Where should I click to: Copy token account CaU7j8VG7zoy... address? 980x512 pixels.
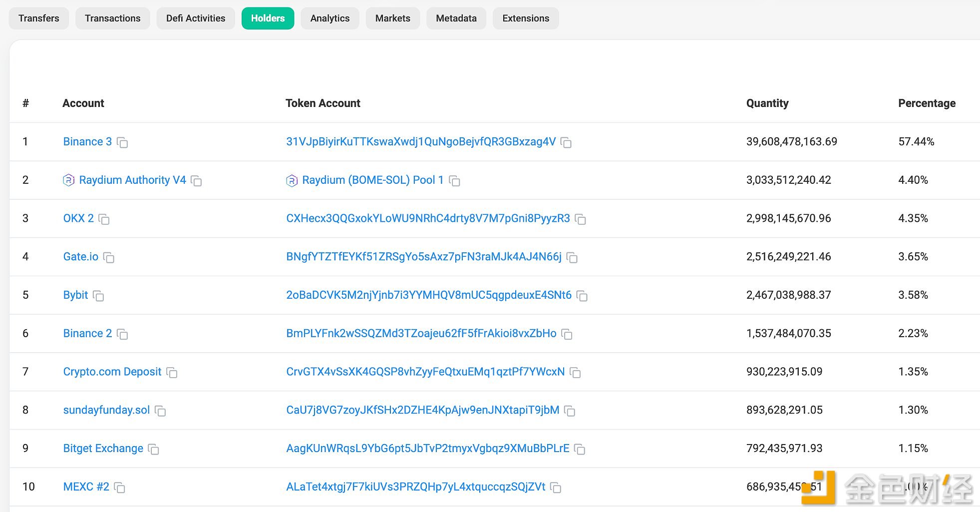(x=570, y=411)
